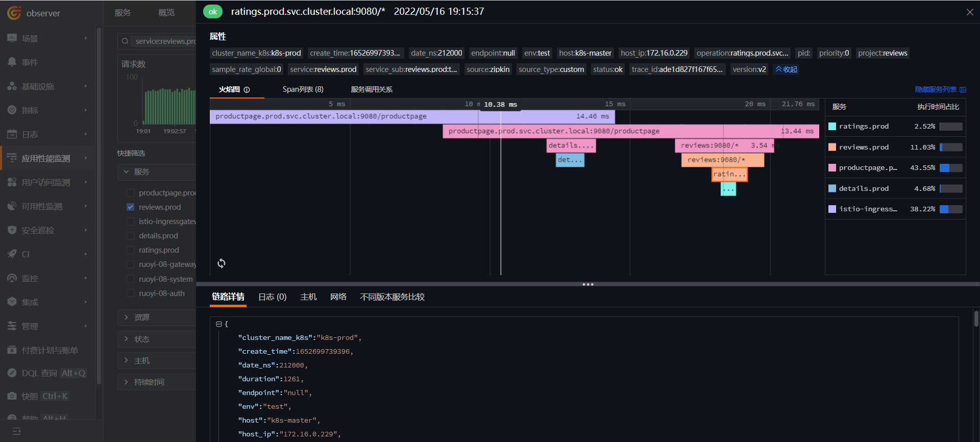Select the 可用性监测 sidebar icon
This screenshot has height=442, width=980.
click(12, 206)
